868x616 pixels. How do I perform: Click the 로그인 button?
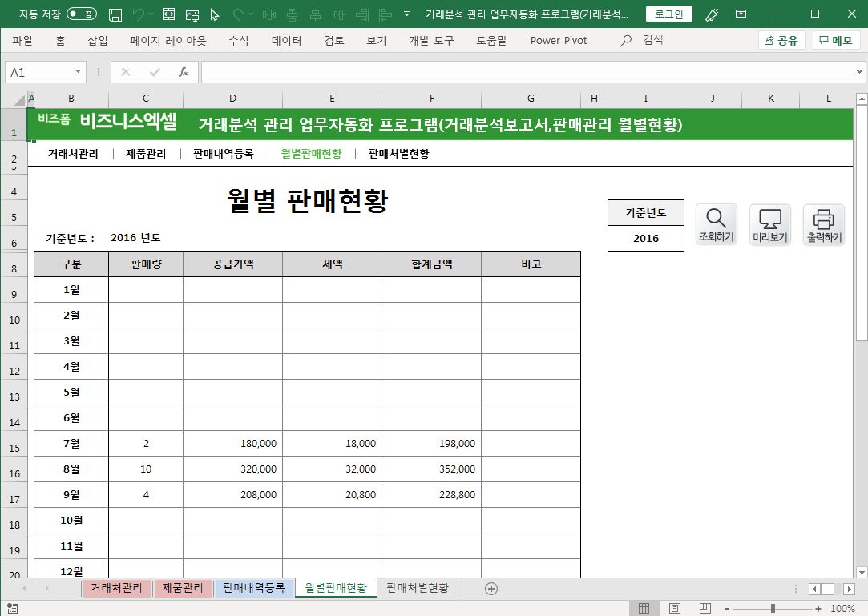(669, 14)
